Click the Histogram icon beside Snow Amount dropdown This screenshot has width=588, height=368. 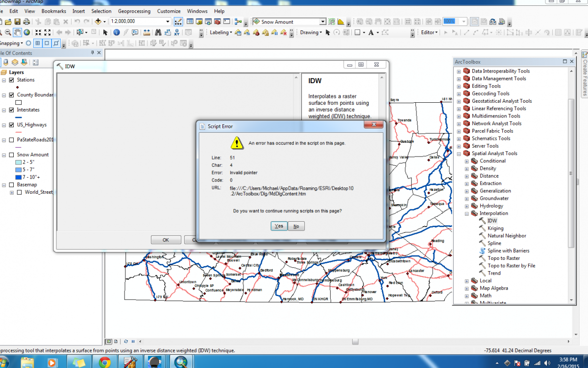(x=341, y=22)
